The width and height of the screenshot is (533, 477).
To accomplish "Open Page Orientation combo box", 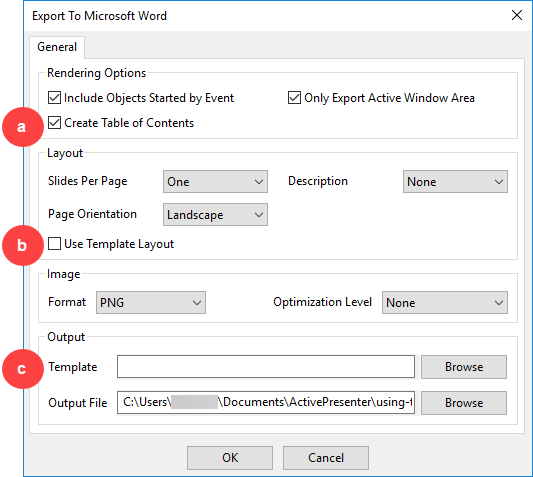I will tap(215, 215).
